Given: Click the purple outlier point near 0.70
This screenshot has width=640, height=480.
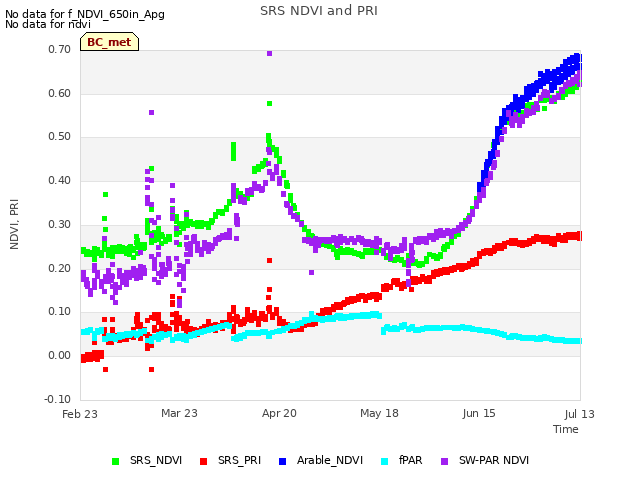Looking at the screenshot, I should [x=269, y=53].
